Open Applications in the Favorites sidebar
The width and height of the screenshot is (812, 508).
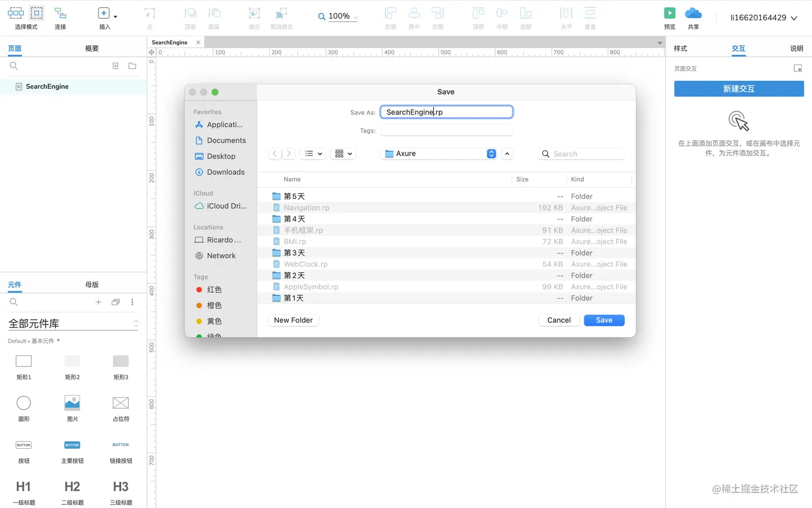[x=220, y=125]
